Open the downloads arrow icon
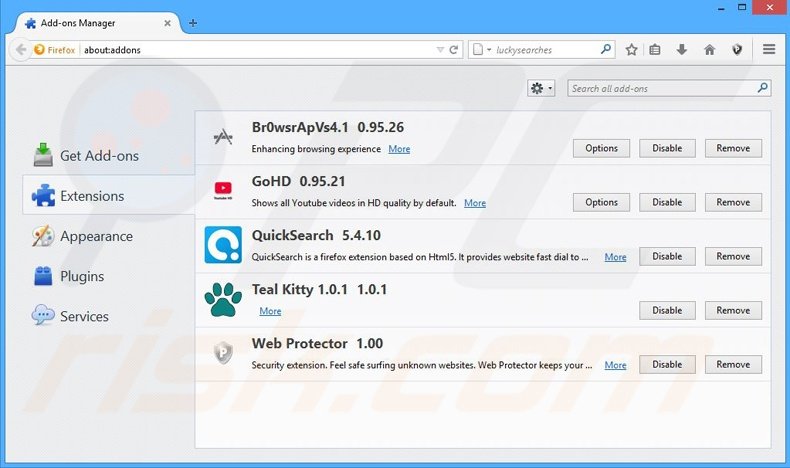The image size is (790, 468). (x=682, y=49)
